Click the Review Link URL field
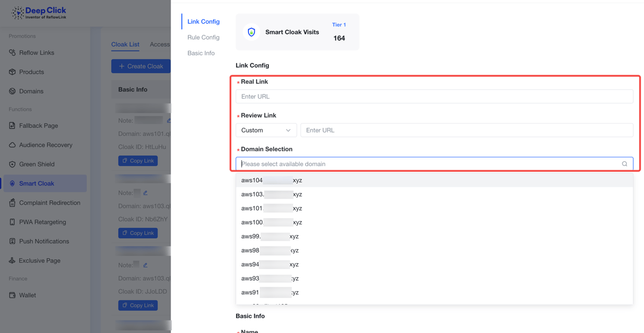The height and width of the screenshot is (333, 644). 467,130
